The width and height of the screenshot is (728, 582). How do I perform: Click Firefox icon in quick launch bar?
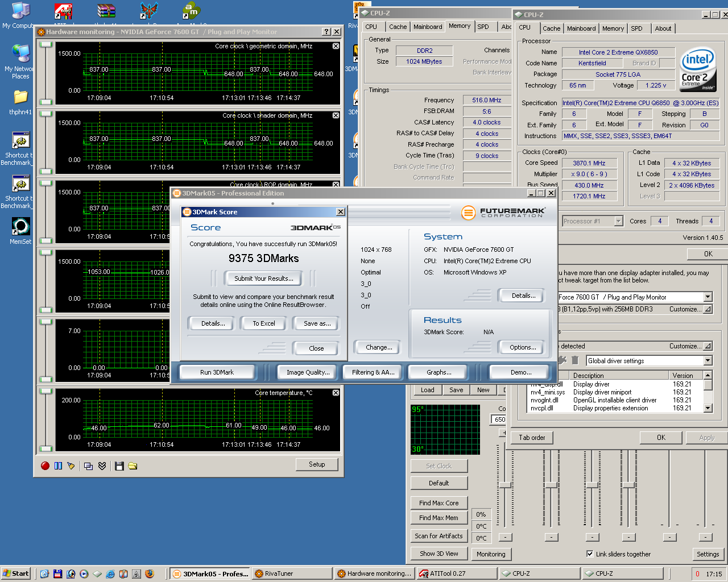click(x=150, y=573)
